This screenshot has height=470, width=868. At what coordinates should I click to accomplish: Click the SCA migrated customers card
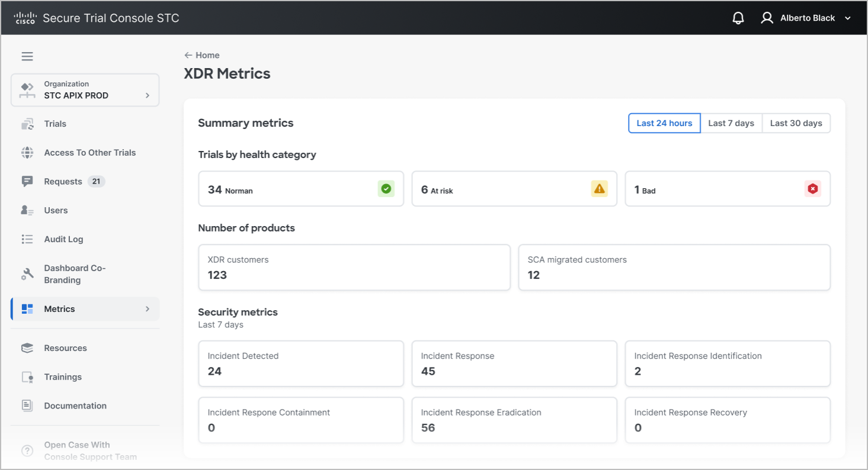click(674, 268)
